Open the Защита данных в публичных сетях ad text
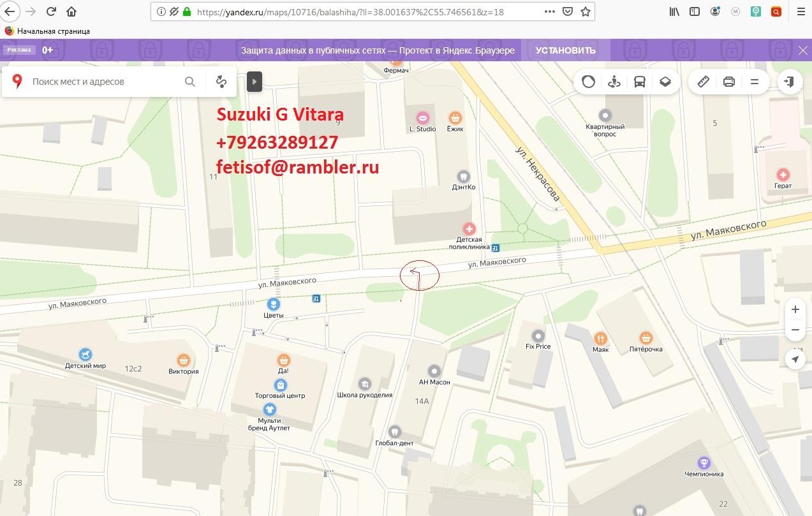The height and width of the screenshot is (516, 812). [378, 50]
